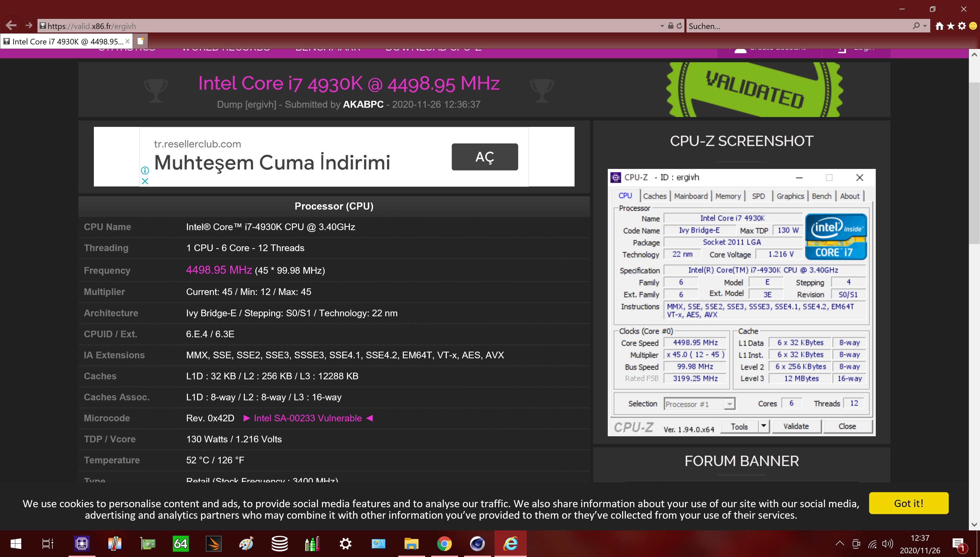Open a new tab with the new-tab button
This screenshot has width=980, height=557.
tap(141, 41)
